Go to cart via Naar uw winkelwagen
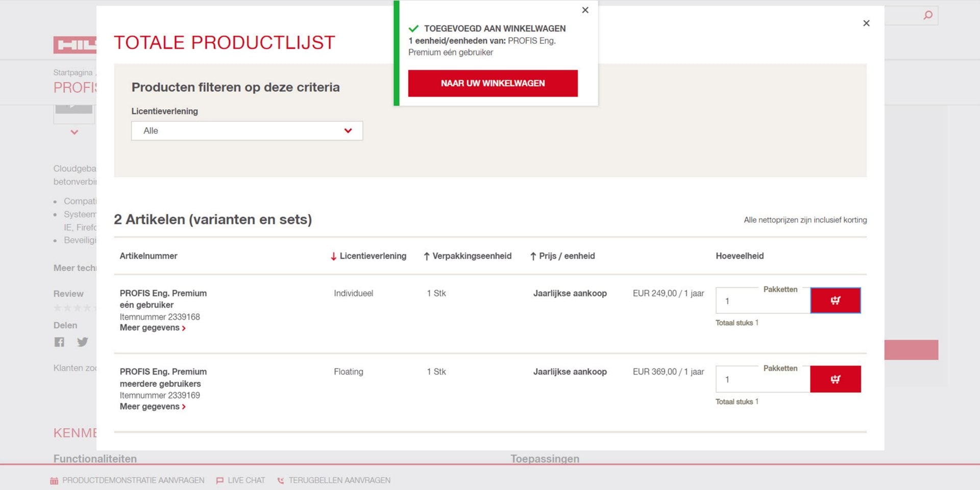The width and height of the screenshot is (980, 490). tap(493, 83)
